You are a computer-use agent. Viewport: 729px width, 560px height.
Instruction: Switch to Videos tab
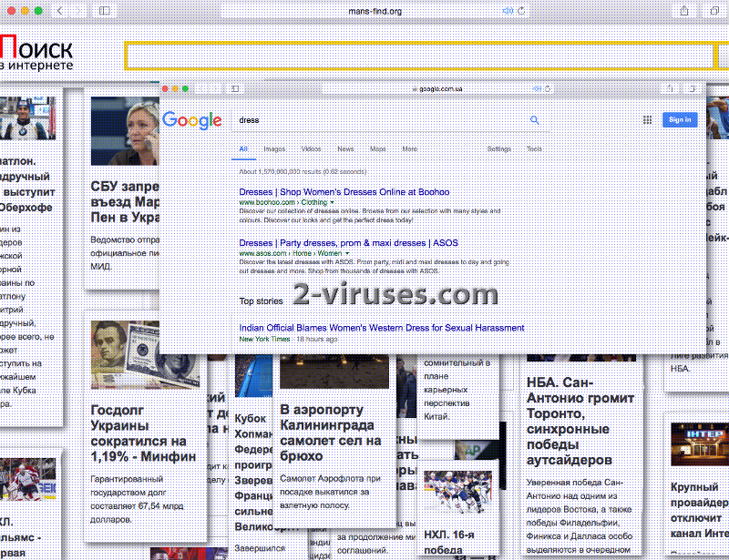(x=311, y=149)
